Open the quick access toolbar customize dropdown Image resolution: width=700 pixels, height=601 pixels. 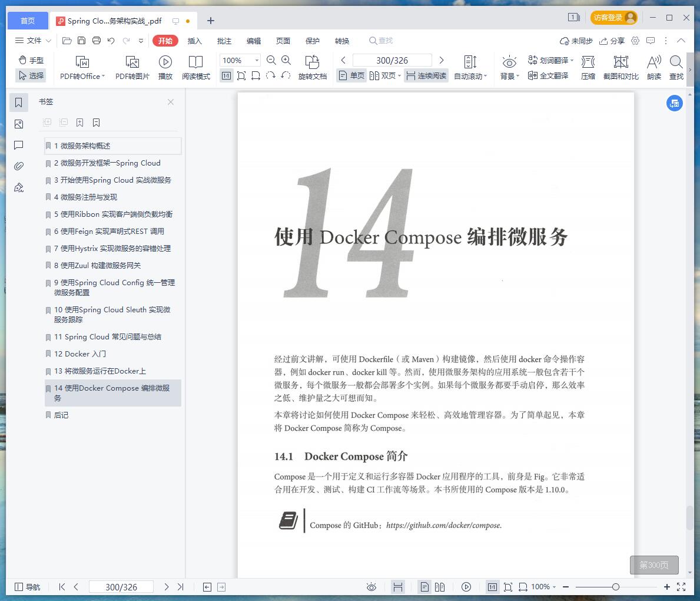coord(141,41)
